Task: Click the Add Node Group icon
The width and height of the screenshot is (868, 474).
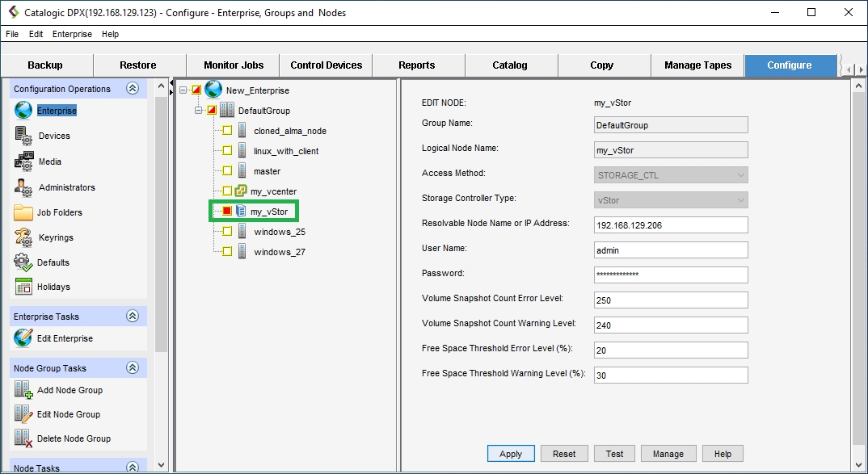Action: (23, 390)
